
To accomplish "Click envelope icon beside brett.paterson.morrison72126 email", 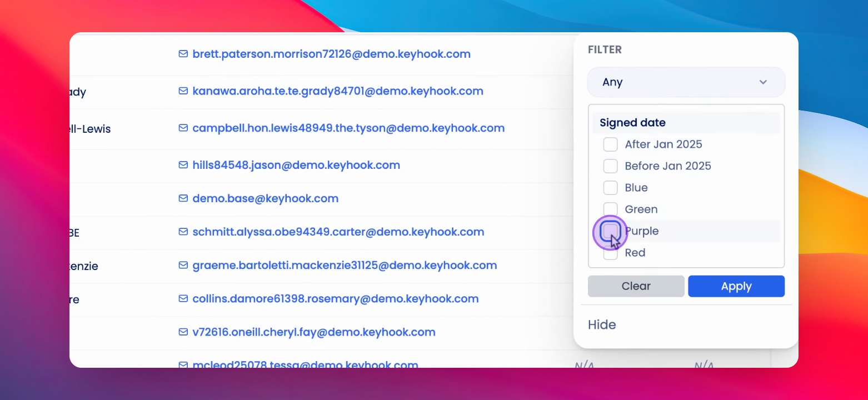I will 183,54.
